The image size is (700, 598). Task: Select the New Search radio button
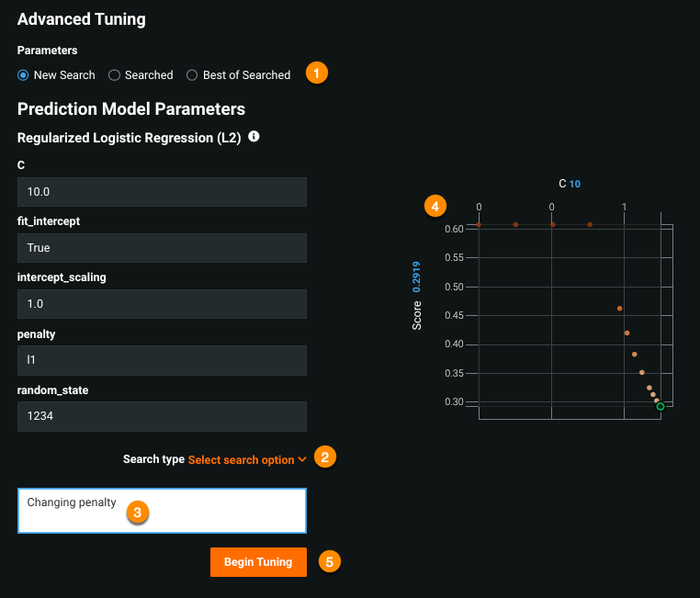[x=23, y=75]
